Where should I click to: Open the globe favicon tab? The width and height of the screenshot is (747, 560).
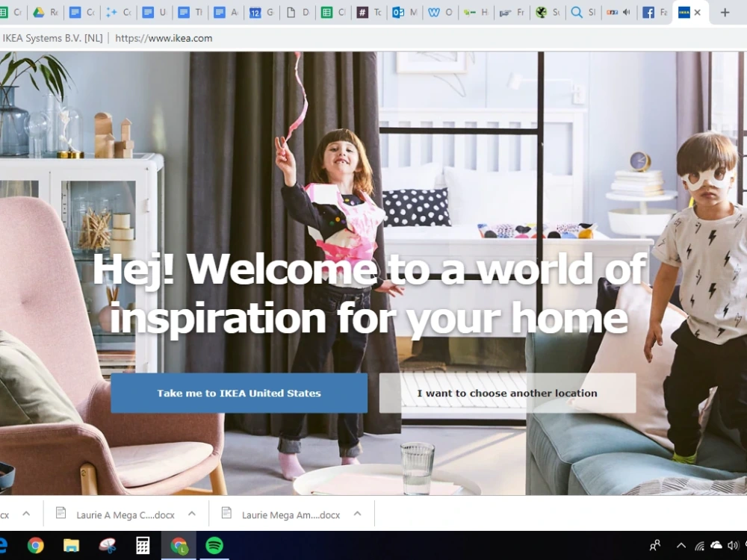(x=548, y=13)
